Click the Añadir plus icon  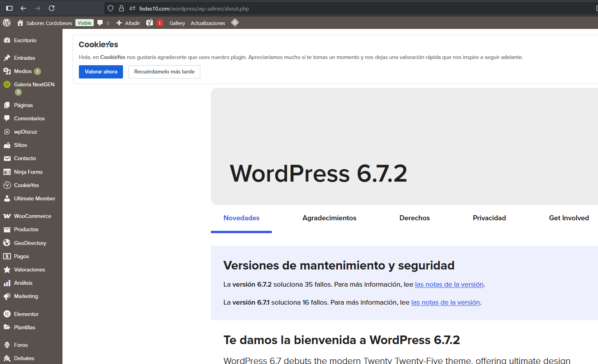[119, 23]
